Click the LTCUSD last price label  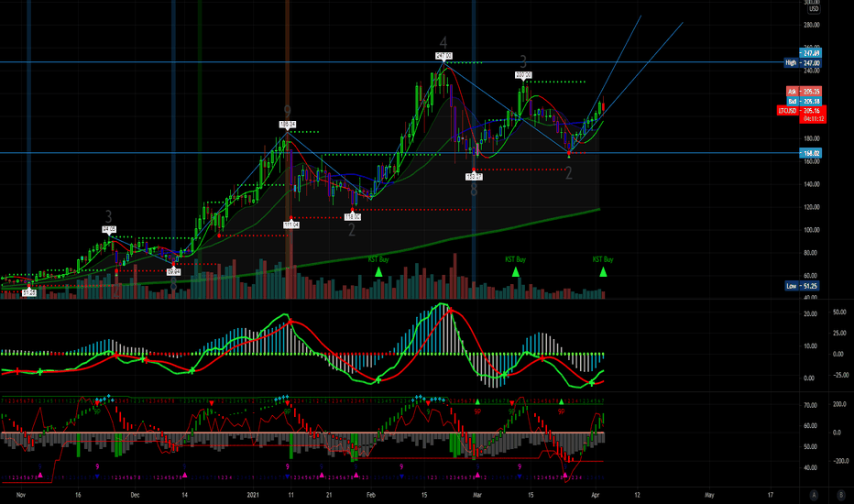point(802,111)
